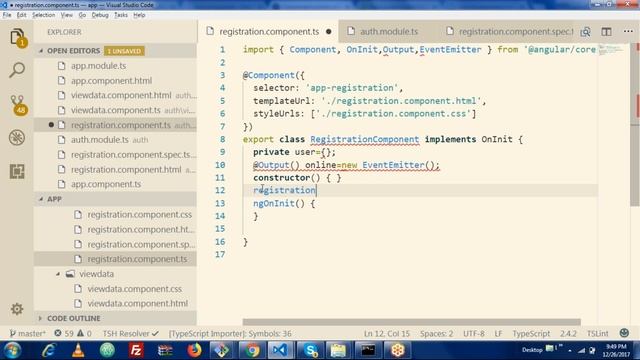Image resolution: width=640 pixels, height=360 pixels.
Task: Open the File menu
Action: 7,15
